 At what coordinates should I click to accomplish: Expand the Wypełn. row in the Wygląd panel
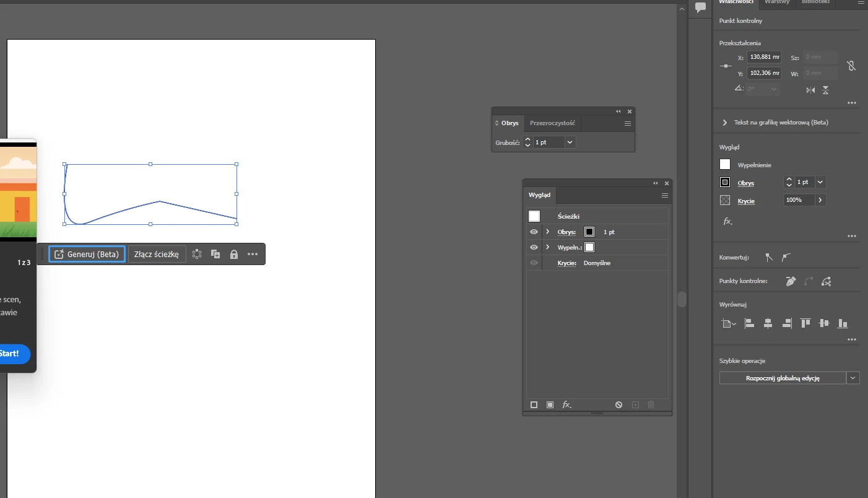[547, 247]
